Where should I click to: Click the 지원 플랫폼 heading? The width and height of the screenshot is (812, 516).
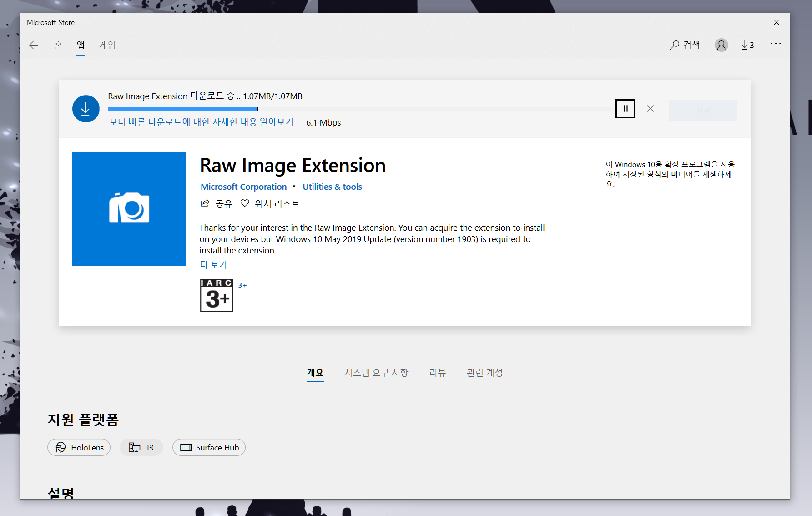click(x=83, y=420)
